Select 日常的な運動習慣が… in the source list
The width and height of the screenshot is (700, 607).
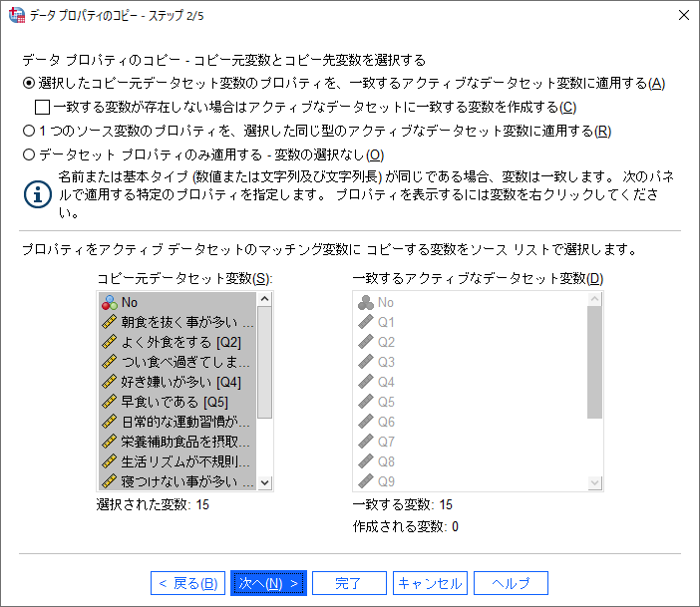[177, 422]
